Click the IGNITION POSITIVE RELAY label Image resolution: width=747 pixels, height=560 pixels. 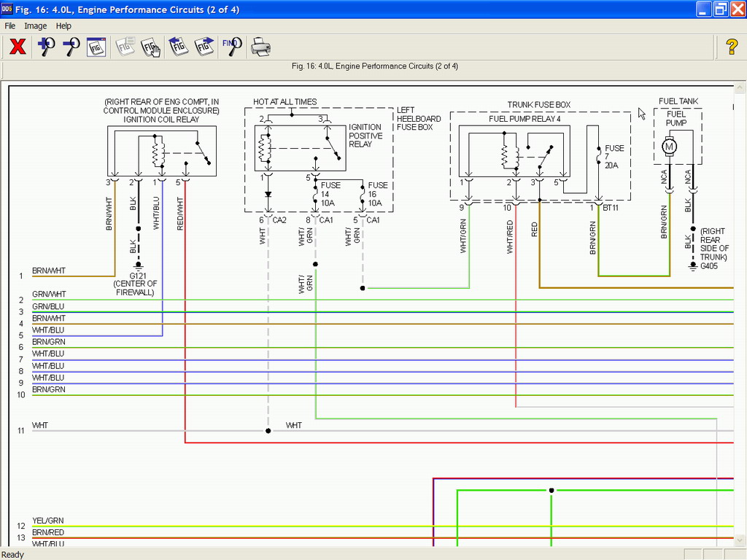365,136
